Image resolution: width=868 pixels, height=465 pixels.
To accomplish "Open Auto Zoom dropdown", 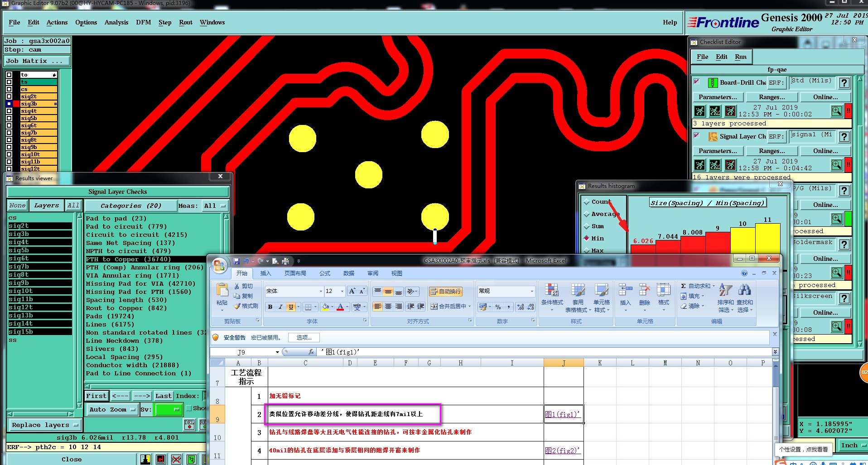I will tap(112, 409).
